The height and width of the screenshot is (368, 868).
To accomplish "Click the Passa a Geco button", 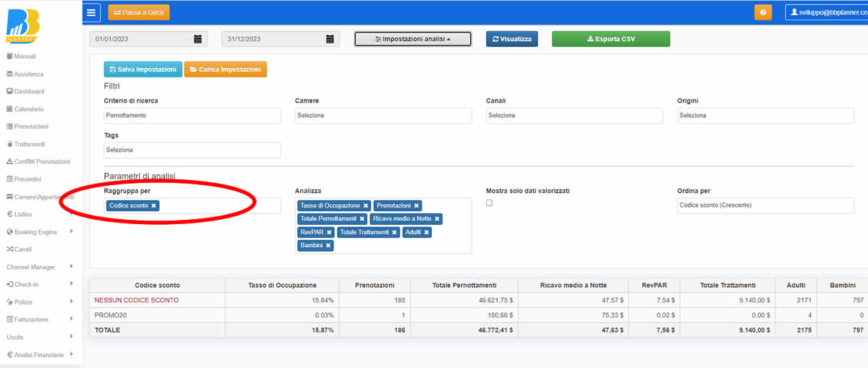I will (x=138, y=12).
